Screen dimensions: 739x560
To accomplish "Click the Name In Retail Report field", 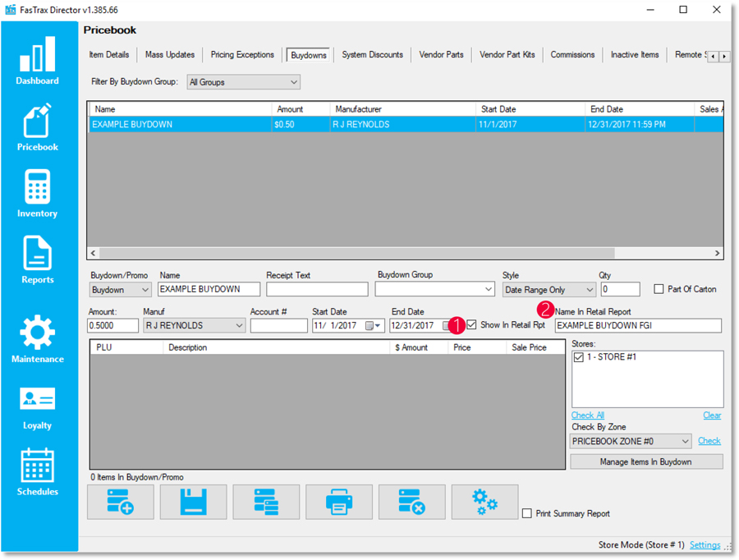I will [638, 325].
